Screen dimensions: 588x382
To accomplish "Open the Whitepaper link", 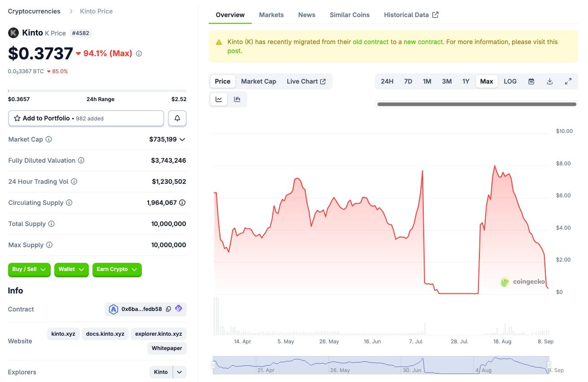I will point(167,348).
